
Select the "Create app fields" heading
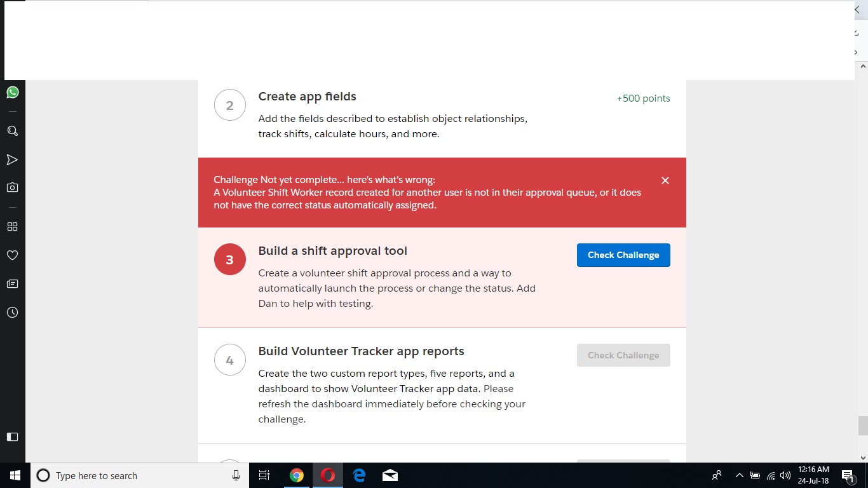[x=308, y=97]
